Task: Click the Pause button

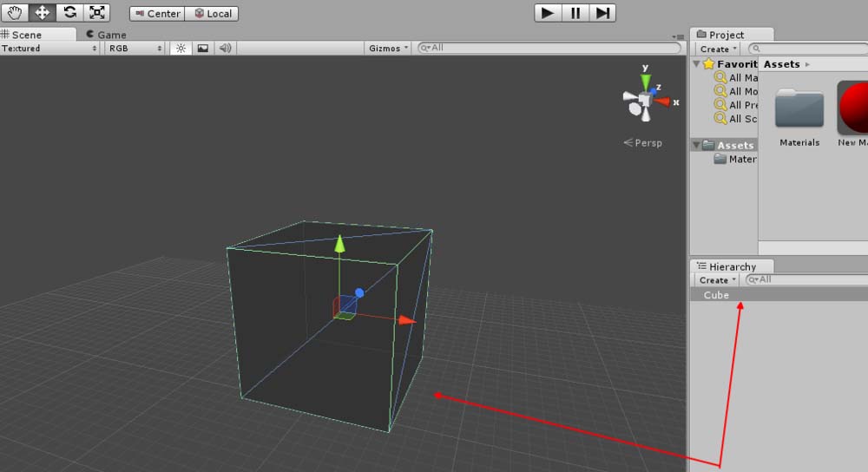Action: (x=575, y=13)
